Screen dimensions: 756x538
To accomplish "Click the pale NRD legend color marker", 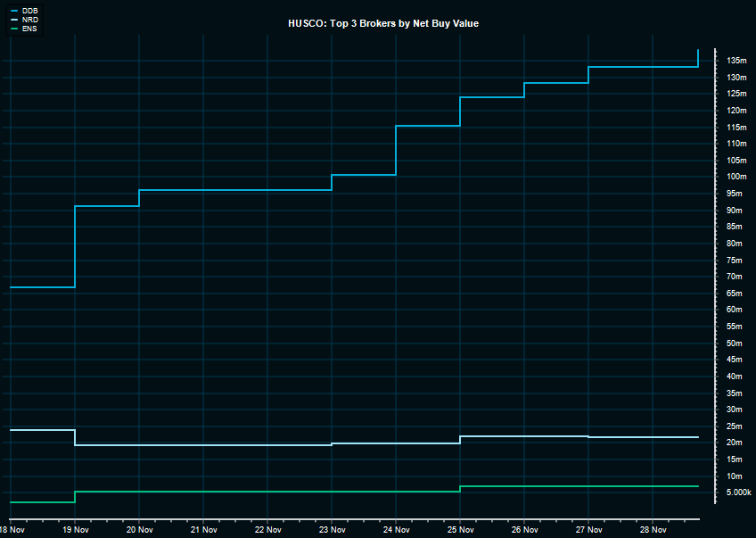I will (13, 20).
